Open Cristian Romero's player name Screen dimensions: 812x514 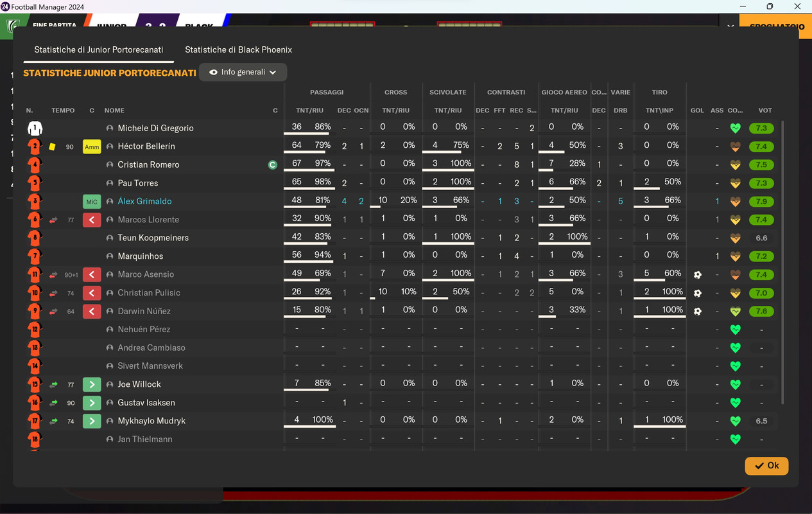coord(148,164)
